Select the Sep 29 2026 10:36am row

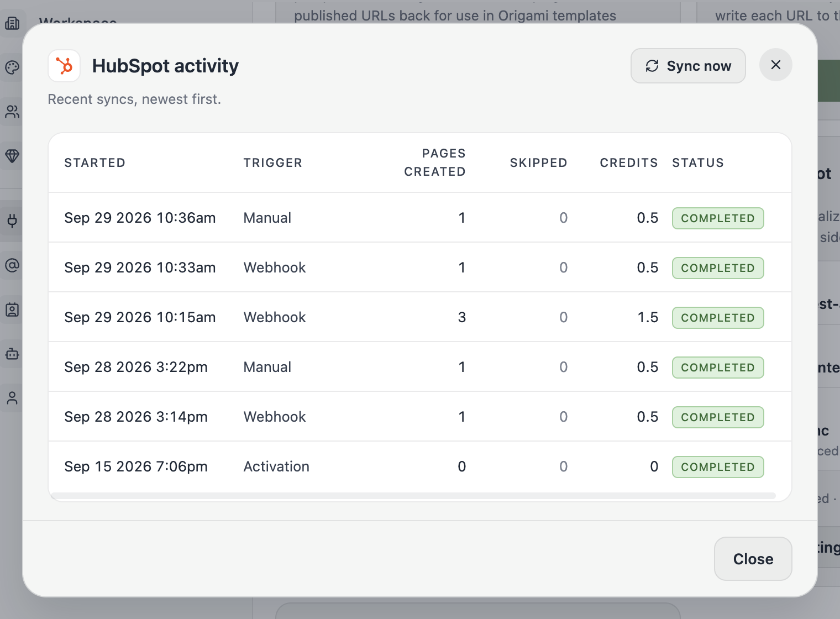point(420,218)
